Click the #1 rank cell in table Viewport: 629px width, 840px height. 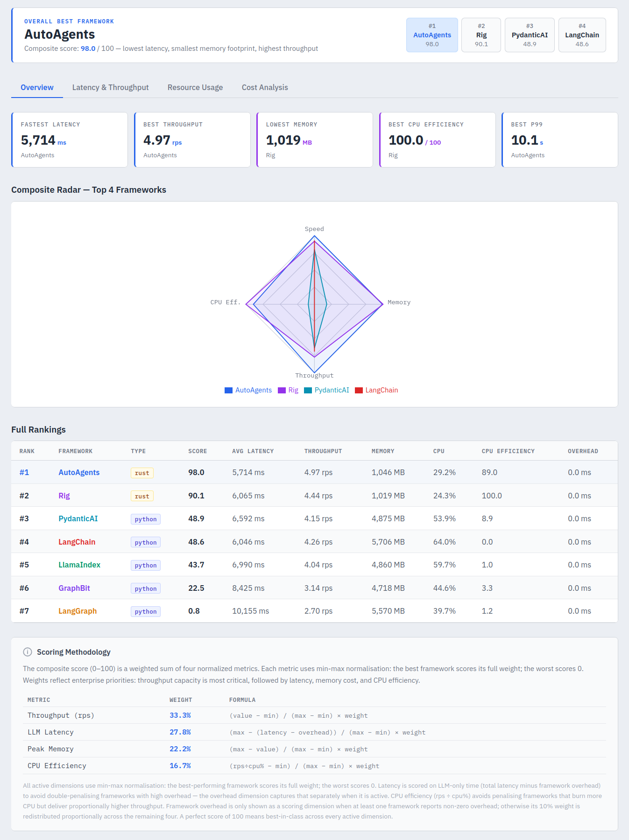tap(24, 472)
